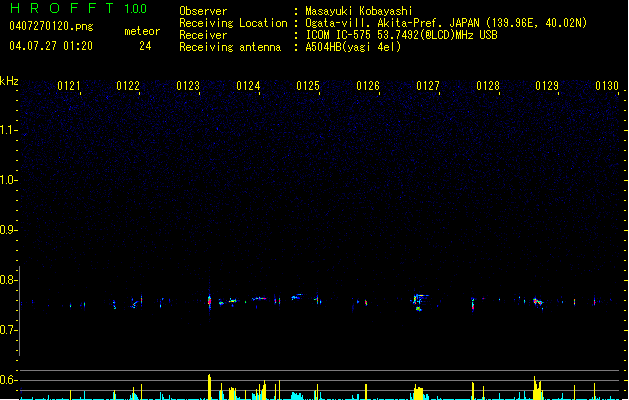Screen dimensions: 629x400
Task: Click the 0130 time marker
Action: click(607, 86)
